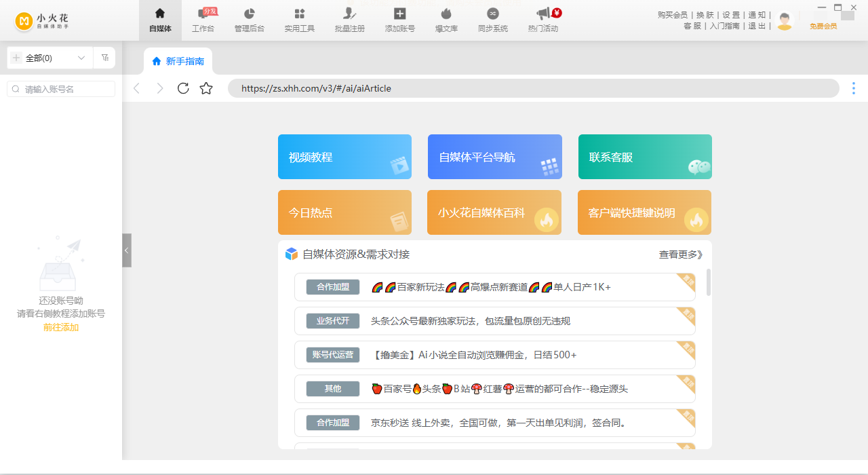This screenshot has width=868, height=475.
Task: Reload the page with the refresh icon
Action: pyautogui.click(x=183, y=88)
